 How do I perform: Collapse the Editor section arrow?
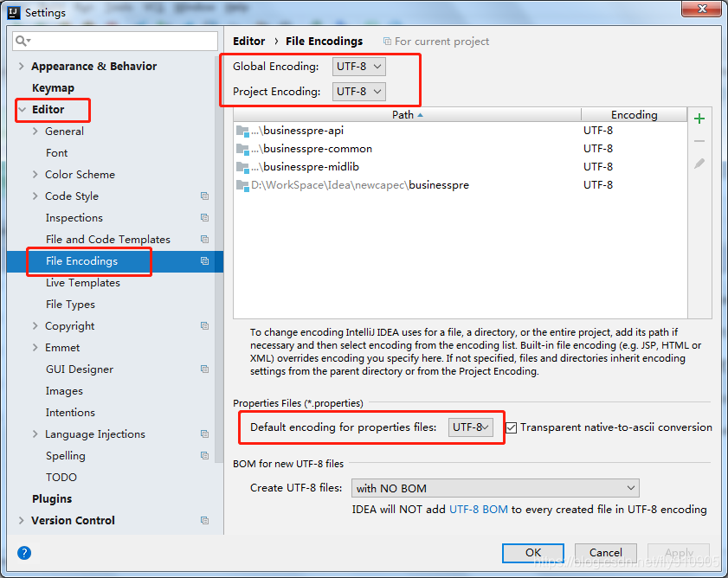pos(22,110)
